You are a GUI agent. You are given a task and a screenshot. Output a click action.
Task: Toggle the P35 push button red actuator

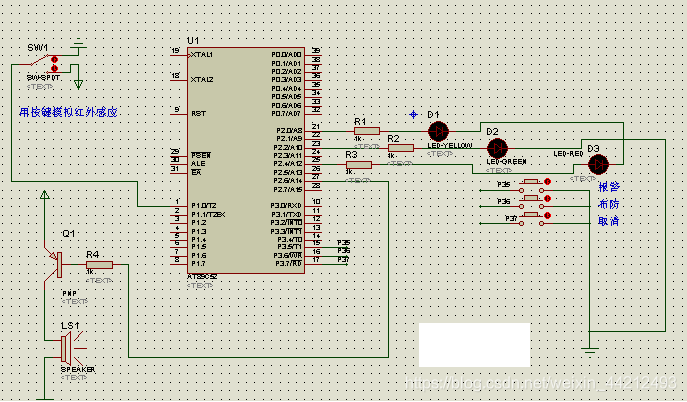click(547, 181)
